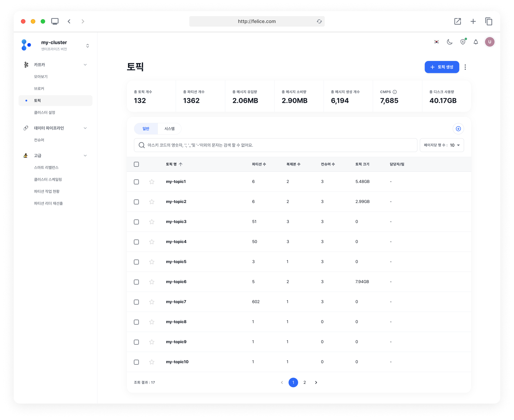The width and height of the screenshot is (514, 420).
Task: Star my-topic2 as favorite
Action: point(152,202)
